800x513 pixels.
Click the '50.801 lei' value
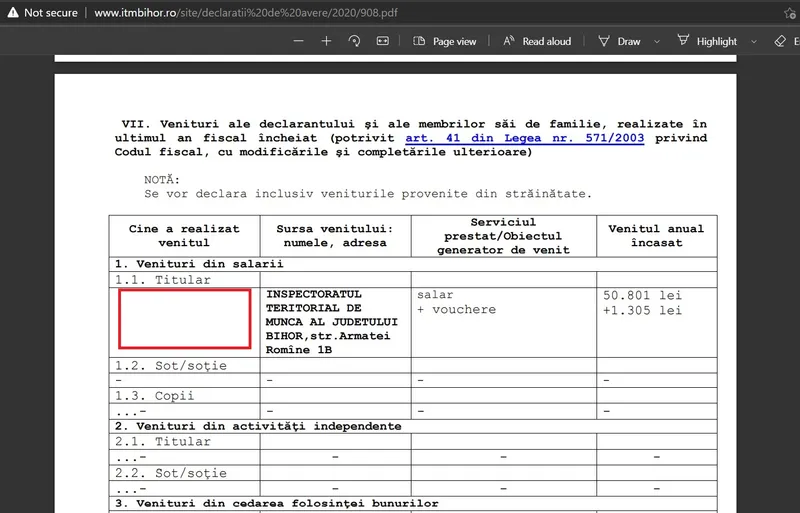pyautogui.click(x=642, y=295)
